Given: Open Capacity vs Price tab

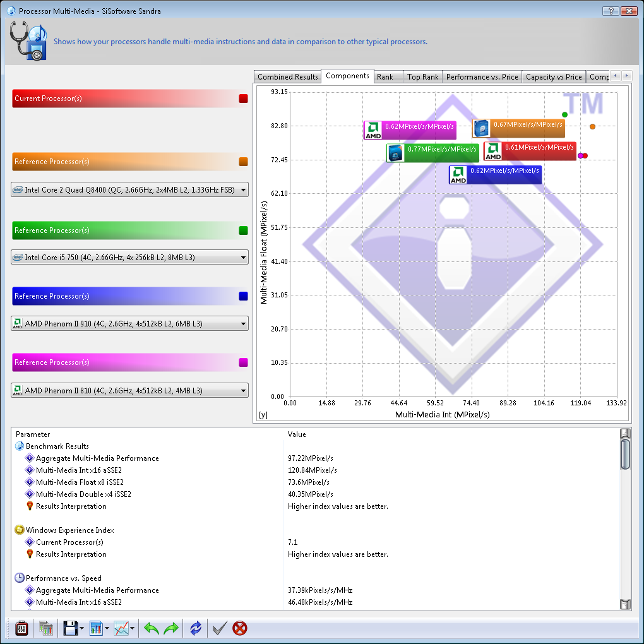Looking at the screenshot, I should click(x=554, y=77).
